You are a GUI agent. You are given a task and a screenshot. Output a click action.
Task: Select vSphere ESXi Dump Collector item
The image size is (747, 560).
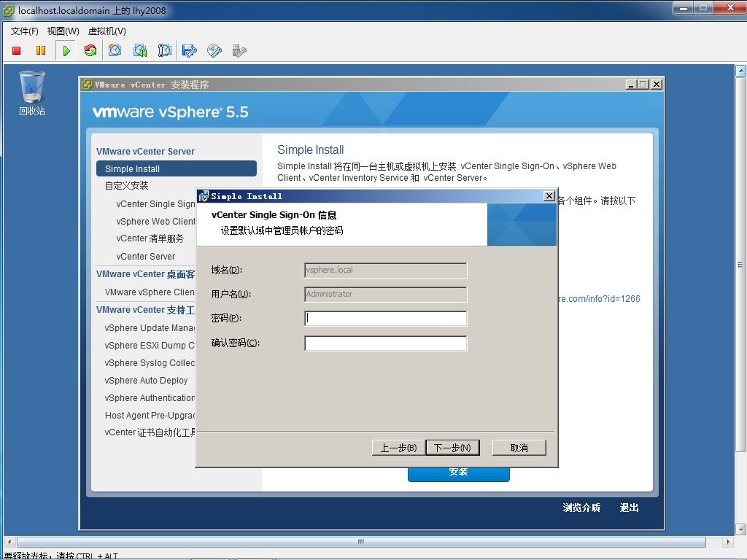[x=150, y=345]
